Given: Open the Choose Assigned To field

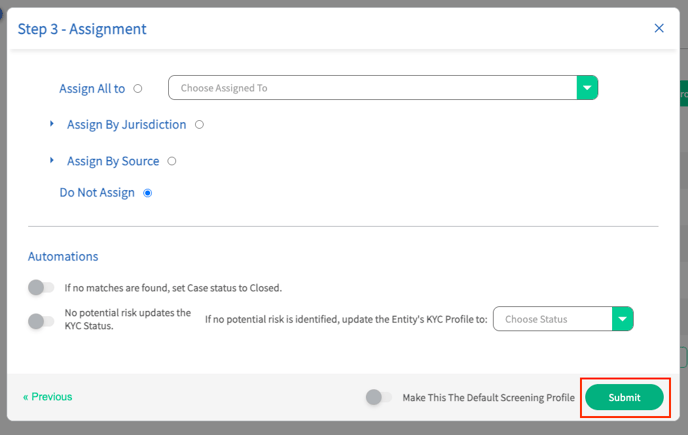Looking at the screenshot, I should tap(383, 88).
